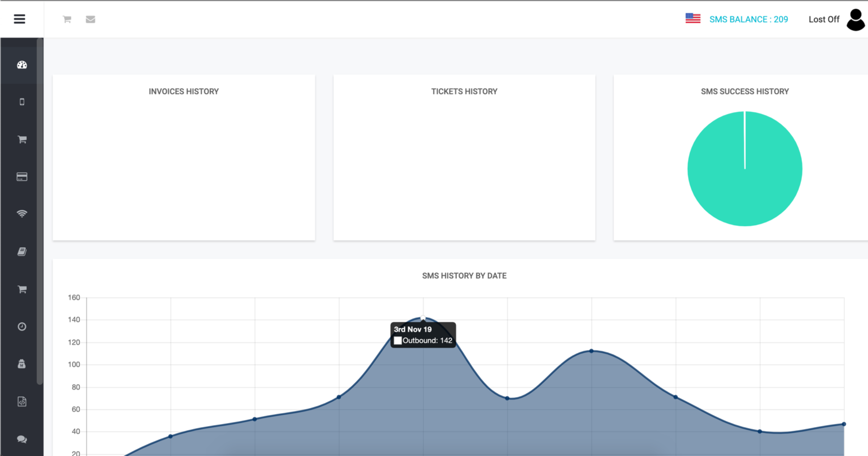Open the envelope messages icon
Viewport: 868px width, 456px height.
(x=90, y=19)
